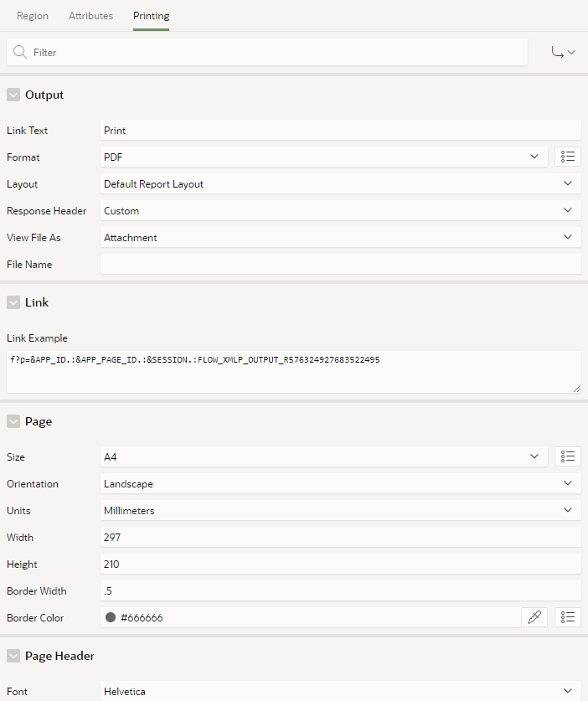The image size is (588, 701).
Task: Click the Go to Group arrow icon
Action: pyautogui.click(x=563, y=52)
